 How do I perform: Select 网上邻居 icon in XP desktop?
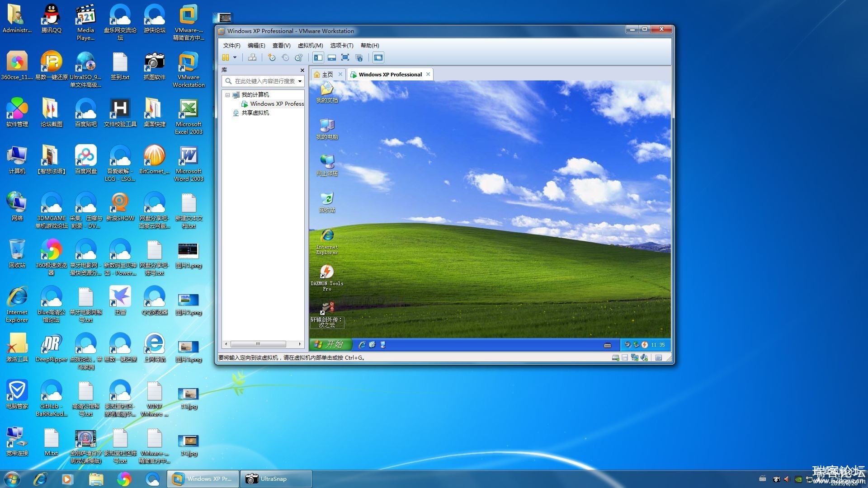coord(327,165)
